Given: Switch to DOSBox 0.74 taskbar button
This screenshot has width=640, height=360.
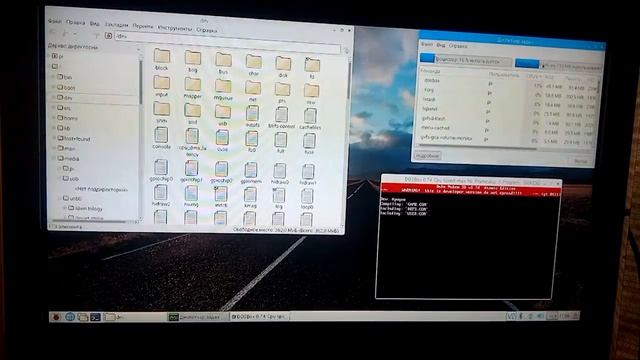Looking at the screenshot, I should point(259,316).
